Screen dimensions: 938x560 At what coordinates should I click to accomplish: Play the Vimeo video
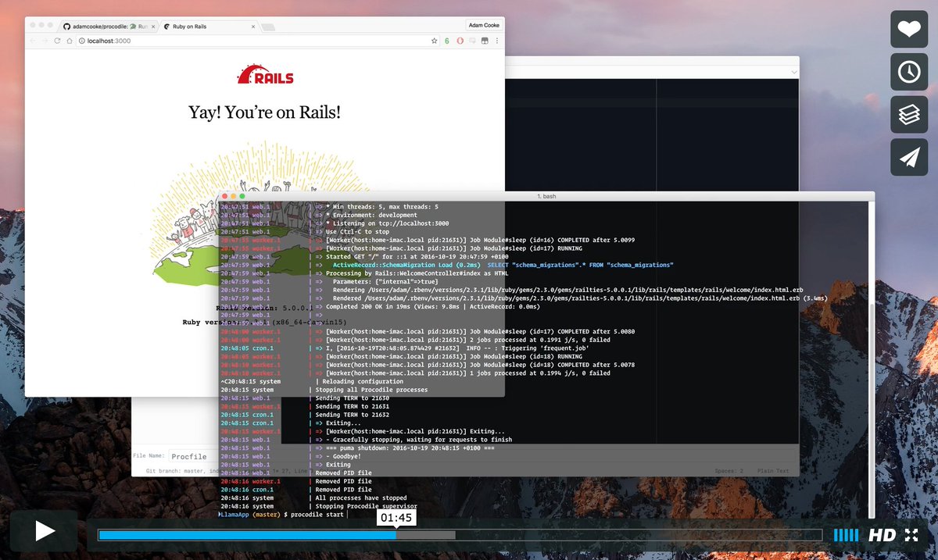click(x=44, y=531)
